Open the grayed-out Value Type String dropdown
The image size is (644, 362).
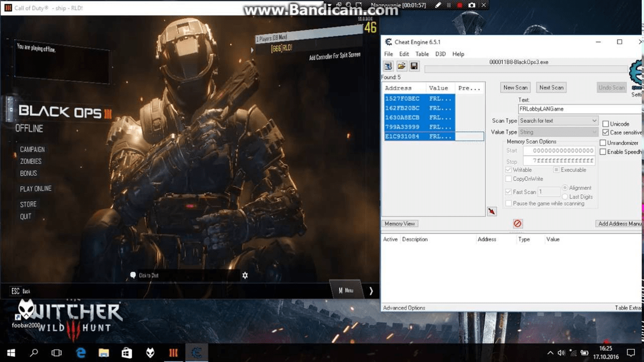[558, 132]
